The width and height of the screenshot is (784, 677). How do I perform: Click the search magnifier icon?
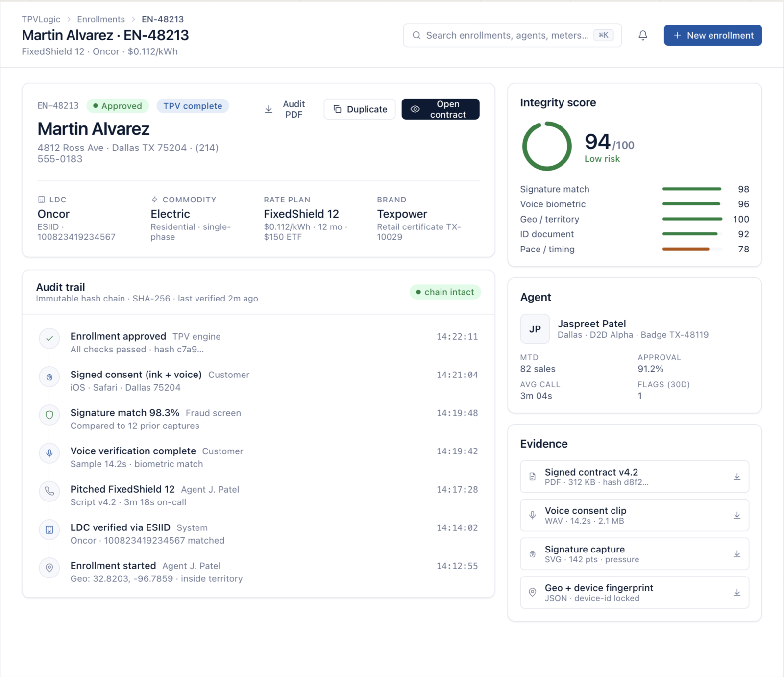tap(416, 35)
